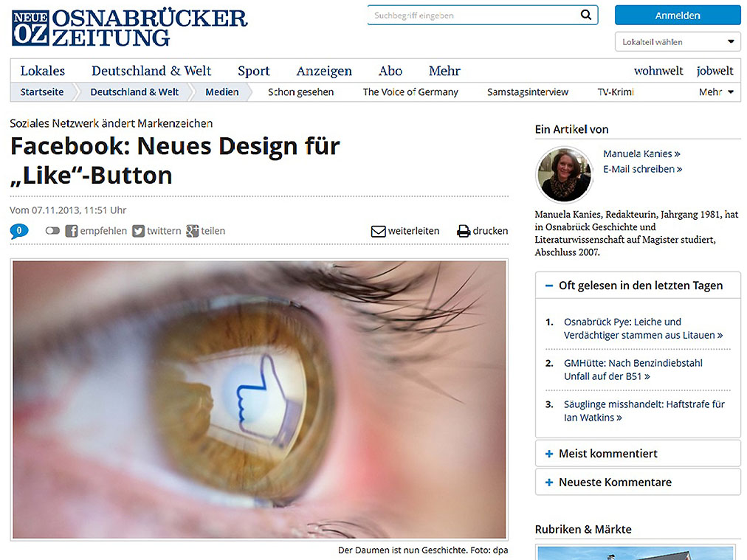The image size is (747, 560).
Task: Open Manuela Kanies author link
Action: coord(641,153)
